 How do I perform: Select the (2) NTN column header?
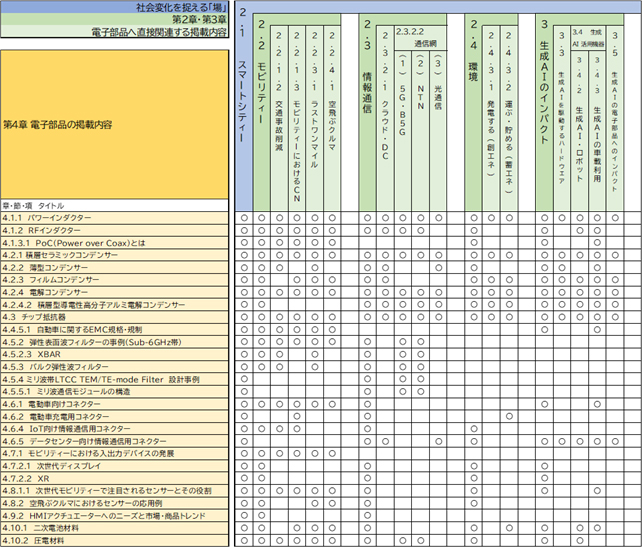(420, 131)
